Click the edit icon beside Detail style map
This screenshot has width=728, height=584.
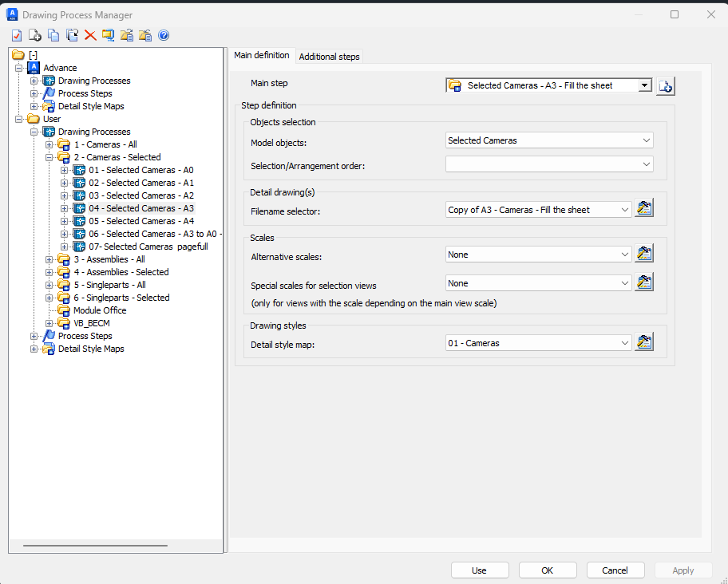pyautogui.click(x=643, y=341)
